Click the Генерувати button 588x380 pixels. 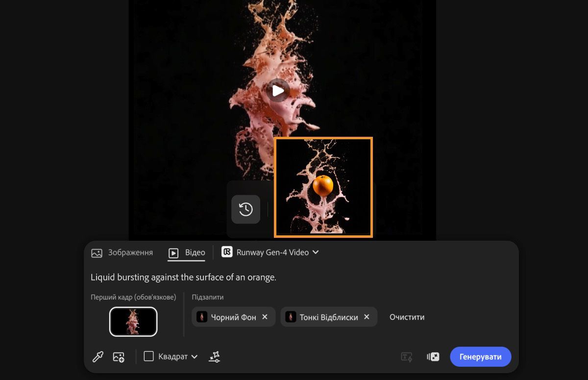(x=481, y=356)
